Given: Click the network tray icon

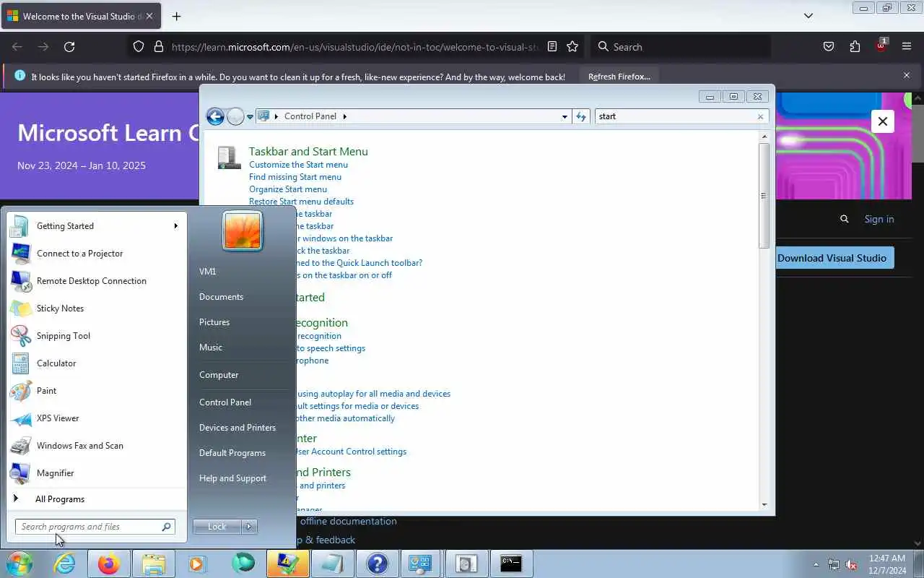Looking at the screenshot, I should click(x=834, y=564).
